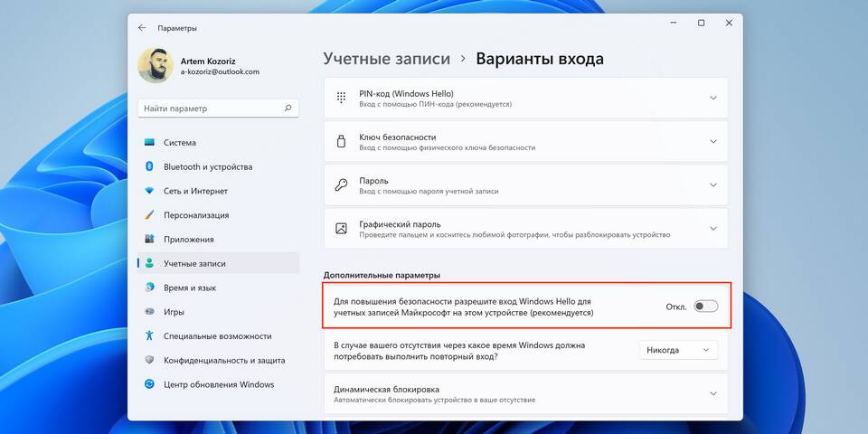
Task: Click the Игры gamepad icon
Action: 149,312
